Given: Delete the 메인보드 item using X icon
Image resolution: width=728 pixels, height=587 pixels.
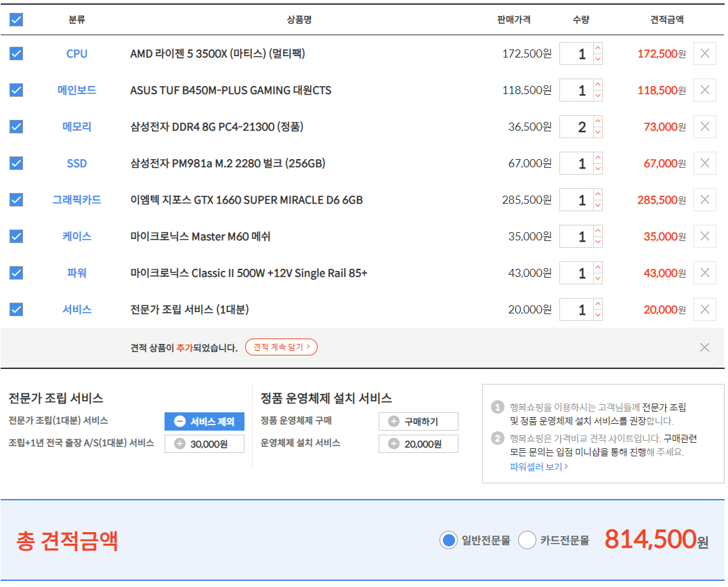Looking at the screenshot, I should [x=704, y=90].
